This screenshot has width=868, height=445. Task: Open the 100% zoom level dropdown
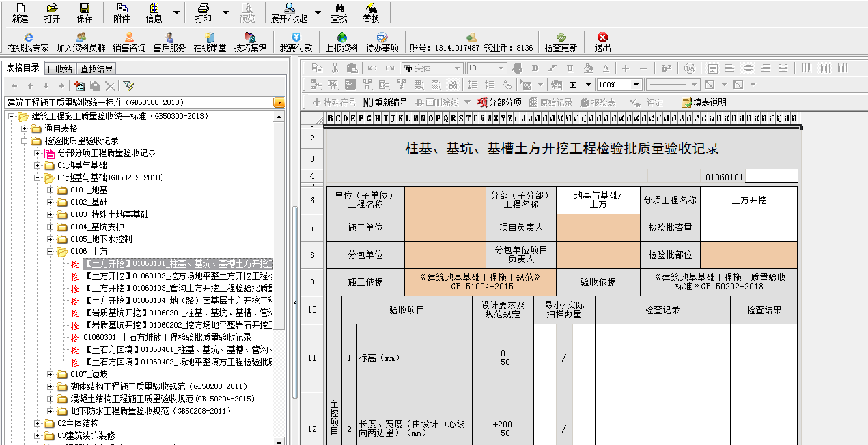[x=636, y=85]
